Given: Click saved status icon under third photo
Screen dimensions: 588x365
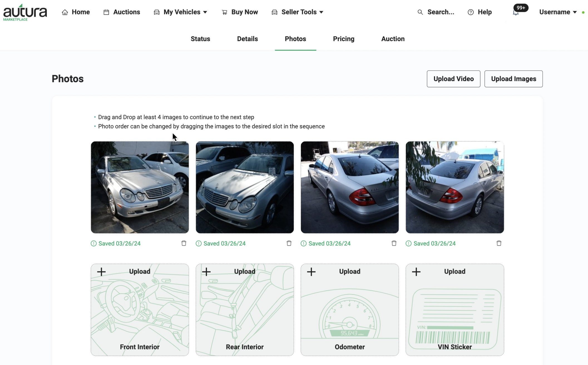Looking at the screenshot, I should coord(304,244).
